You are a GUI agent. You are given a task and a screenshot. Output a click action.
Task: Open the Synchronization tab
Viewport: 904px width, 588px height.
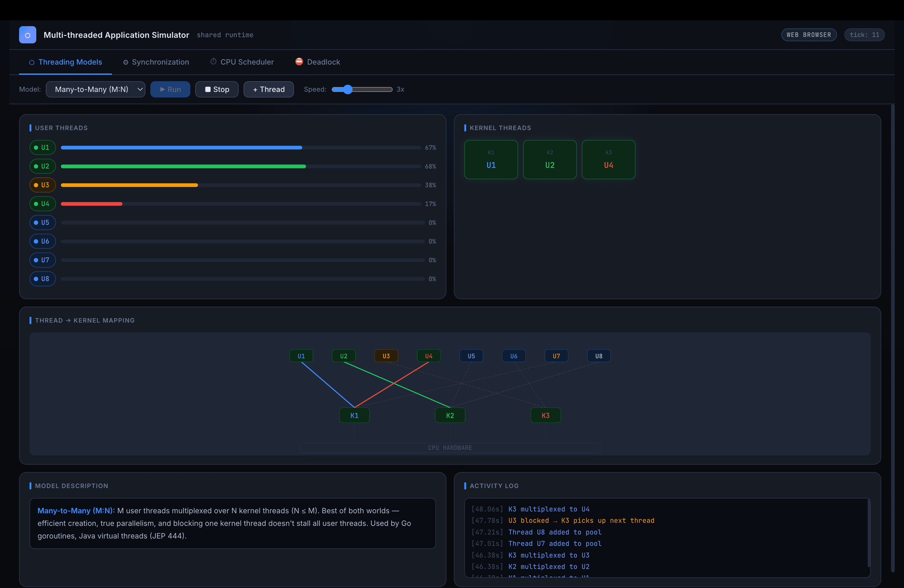tap(156, 62)
